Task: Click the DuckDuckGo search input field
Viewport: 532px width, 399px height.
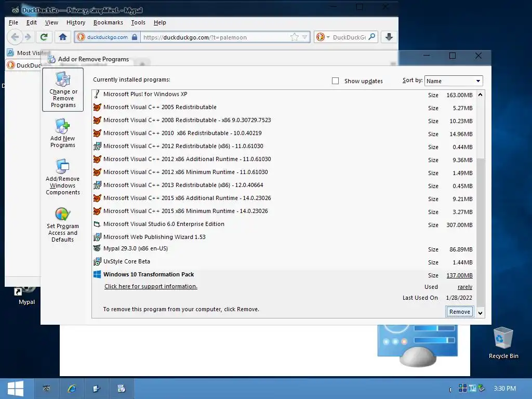Action: coord(350,37)
